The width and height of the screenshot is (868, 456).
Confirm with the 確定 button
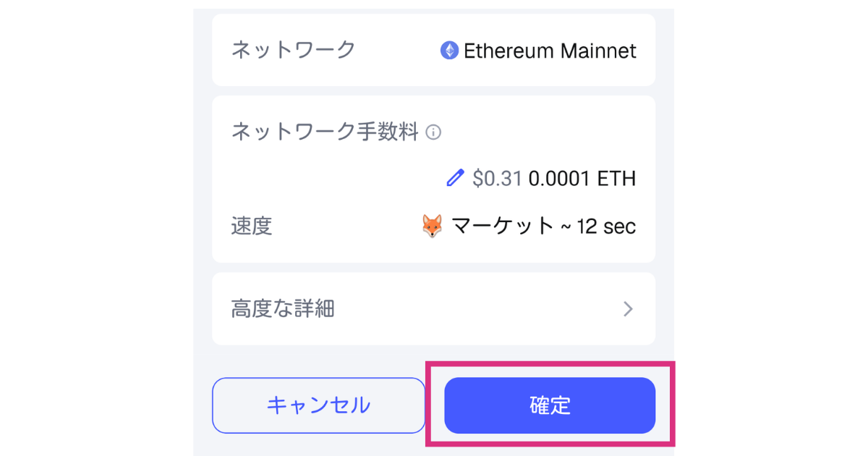tap(550, 405)
